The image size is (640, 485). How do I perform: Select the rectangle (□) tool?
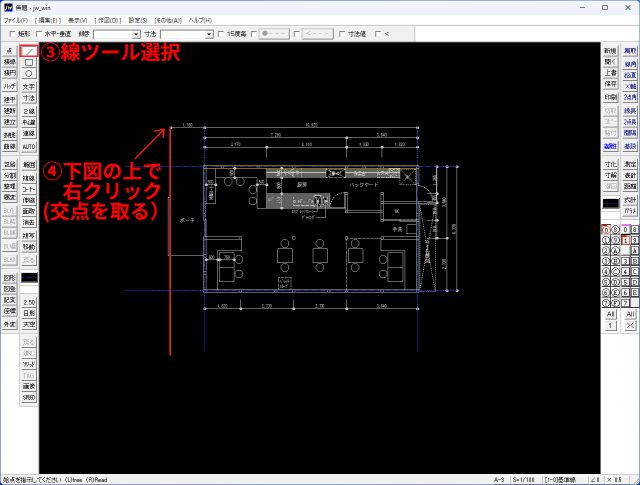29,62
